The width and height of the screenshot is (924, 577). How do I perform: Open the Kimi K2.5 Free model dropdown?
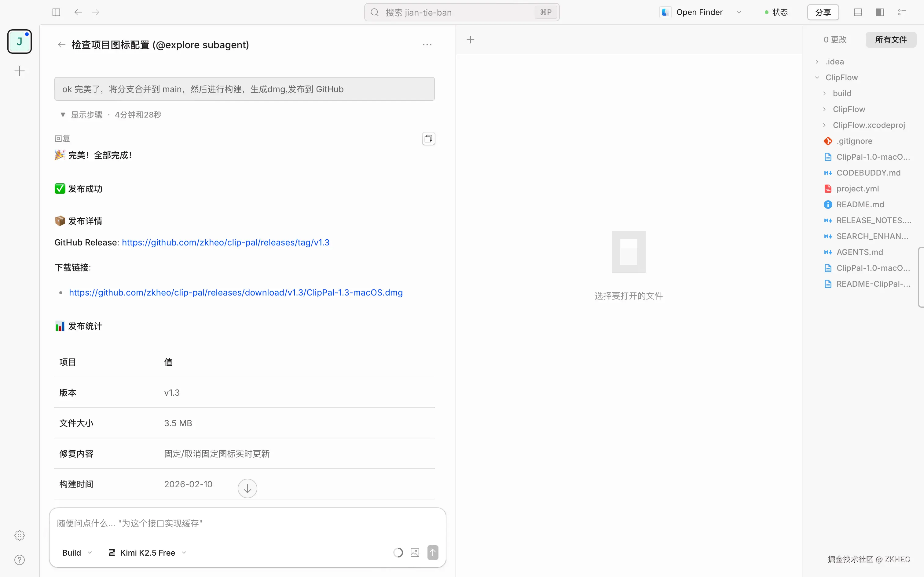pos(147,553)
